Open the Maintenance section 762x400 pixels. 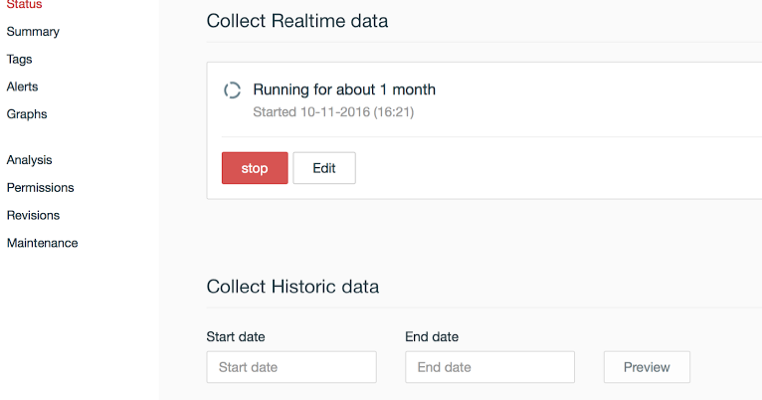42,243
